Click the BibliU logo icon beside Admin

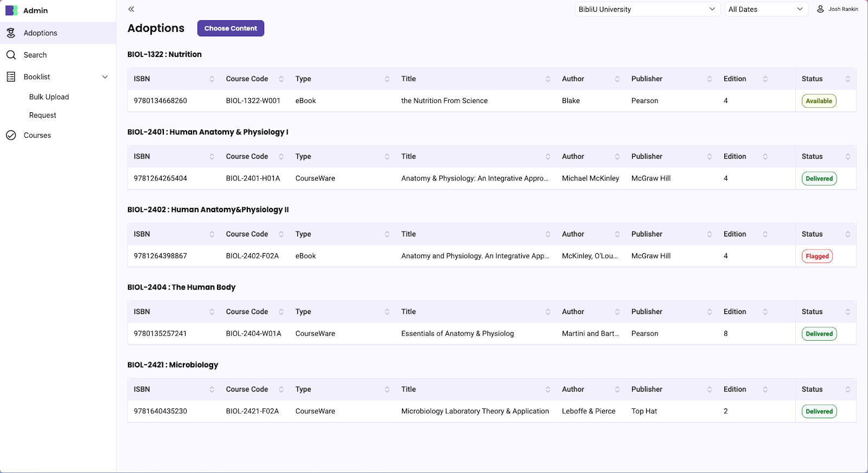click(11, 10)
